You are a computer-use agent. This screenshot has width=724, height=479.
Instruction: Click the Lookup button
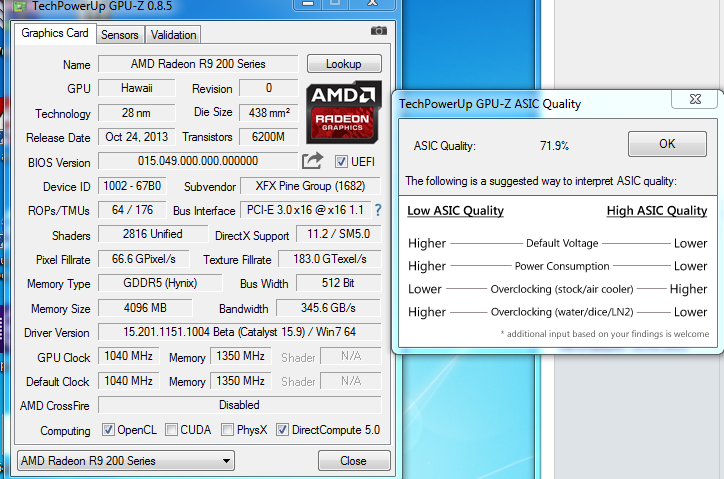click(x=344, y=64)
